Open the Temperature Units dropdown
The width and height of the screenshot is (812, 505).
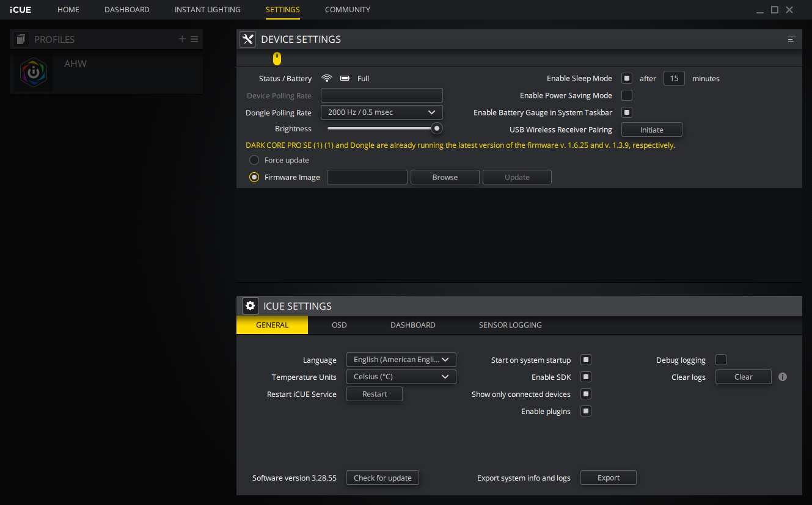pyautogui.click(x=401, y=377)
